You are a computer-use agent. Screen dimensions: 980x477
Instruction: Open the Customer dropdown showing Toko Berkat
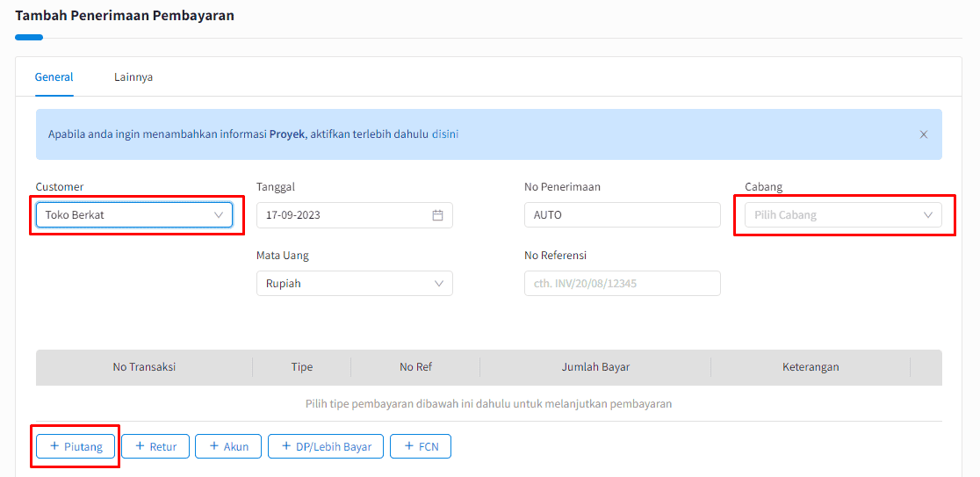pos(133,215)
